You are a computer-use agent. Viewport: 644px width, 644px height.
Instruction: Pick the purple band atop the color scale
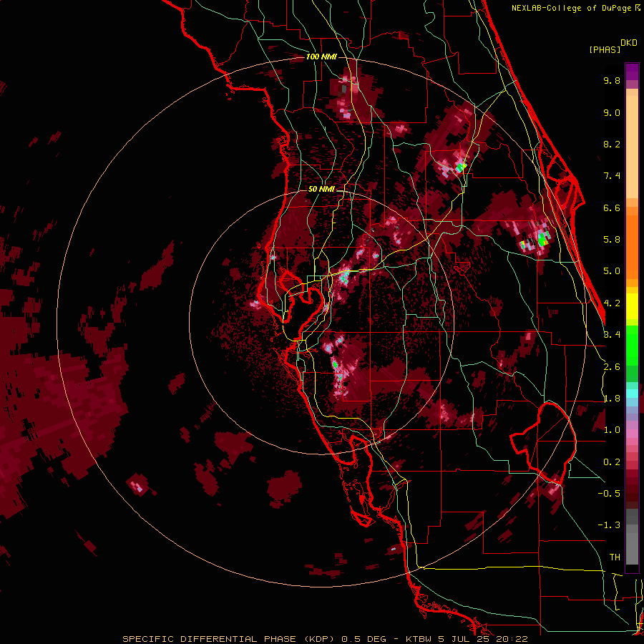pos(632,72)
